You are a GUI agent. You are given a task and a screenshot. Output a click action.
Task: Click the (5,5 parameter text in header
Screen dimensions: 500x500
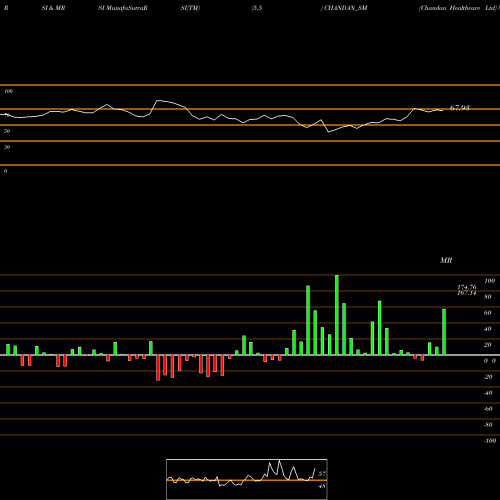pos(257,8)
